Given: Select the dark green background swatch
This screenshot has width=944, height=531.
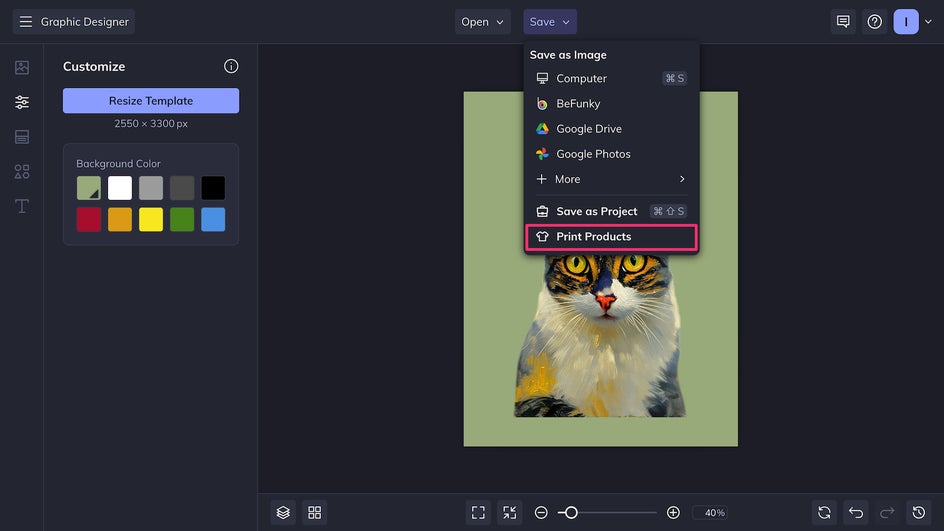Looking at the screenshot, I should point(182,220).
